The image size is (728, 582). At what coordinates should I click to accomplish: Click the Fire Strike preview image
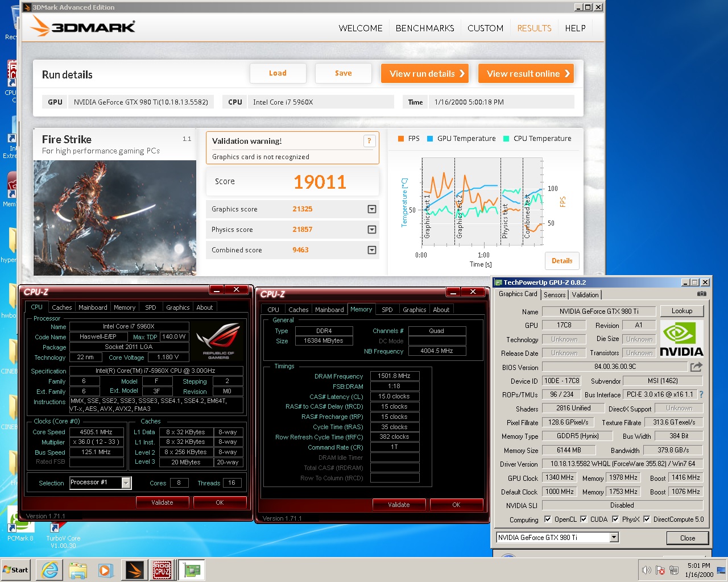pos(115,218)
